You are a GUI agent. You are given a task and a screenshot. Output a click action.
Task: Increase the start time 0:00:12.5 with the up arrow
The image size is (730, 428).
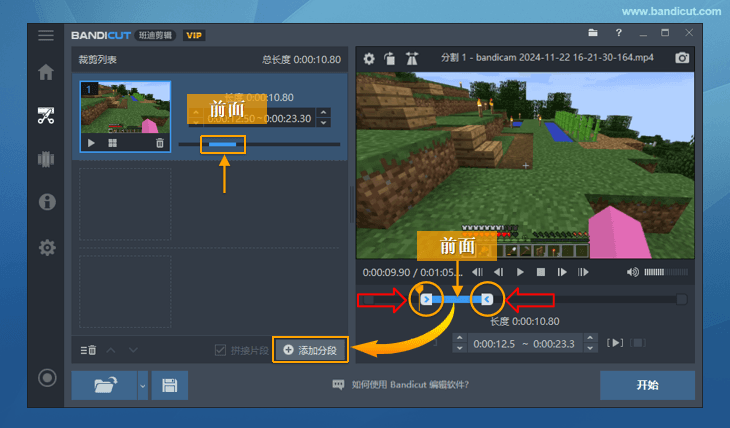pyautogui.click(x=460, y=338)
